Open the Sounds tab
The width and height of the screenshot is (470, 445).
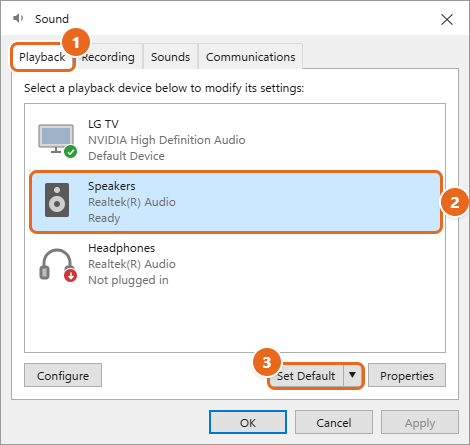pos(170,57)
